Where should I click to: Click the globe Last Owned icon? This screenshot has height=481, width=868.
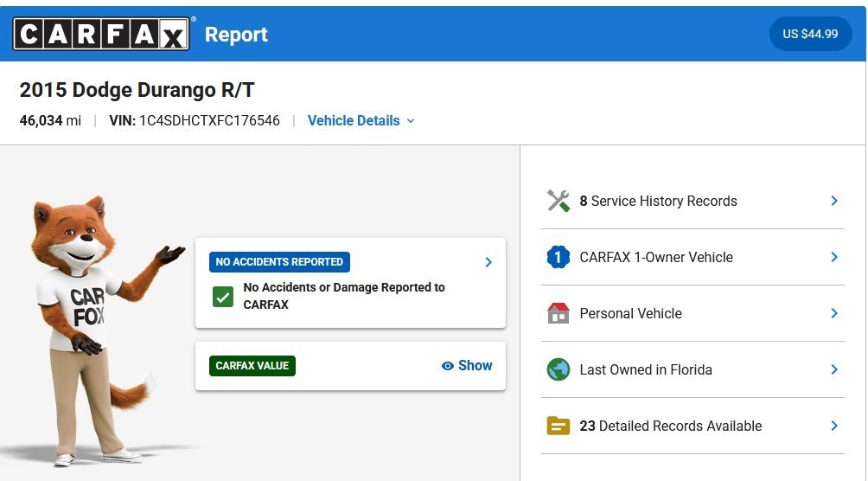pyautogui.click(x=558, y=369)
